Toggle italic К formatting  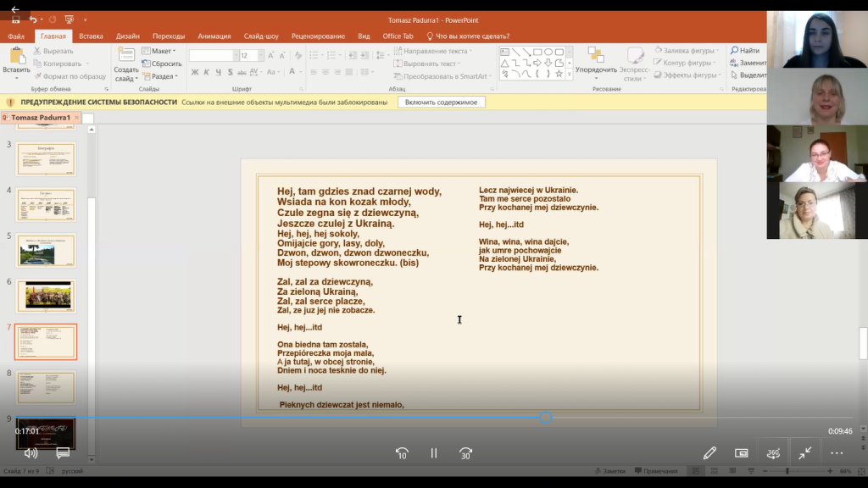coord(207,72)
